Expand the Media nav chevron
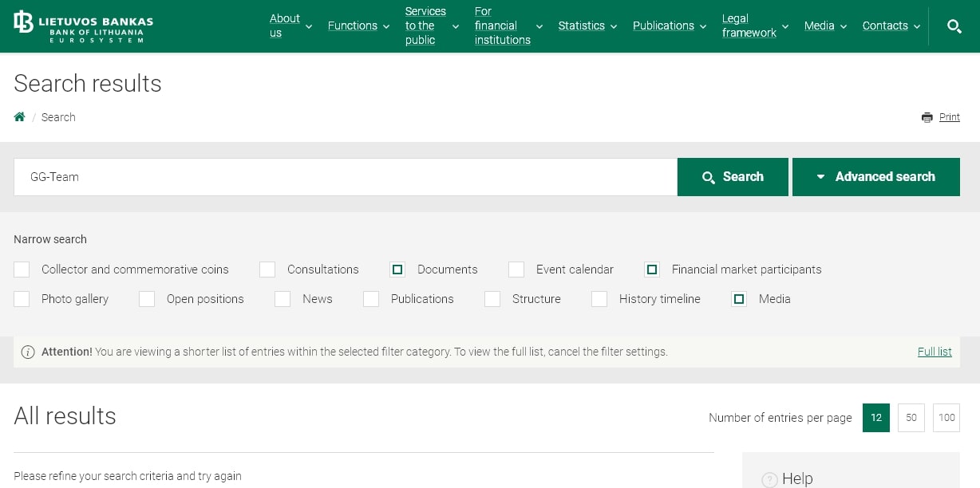 (x=844, y=26)
